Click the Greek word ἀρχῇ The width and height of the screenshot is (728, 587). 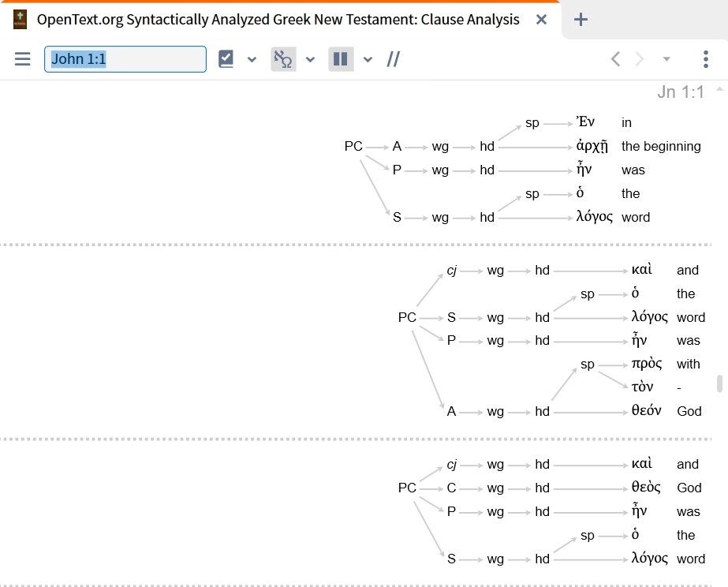pos(592,146)
